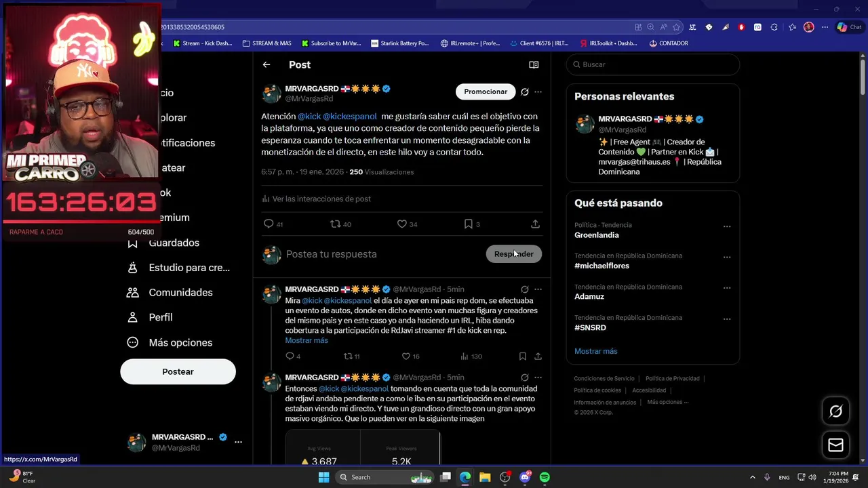Open the Adamuz trend
This screenshot has width=868, height=488.
pyautogui.click(x=589, y=296)
